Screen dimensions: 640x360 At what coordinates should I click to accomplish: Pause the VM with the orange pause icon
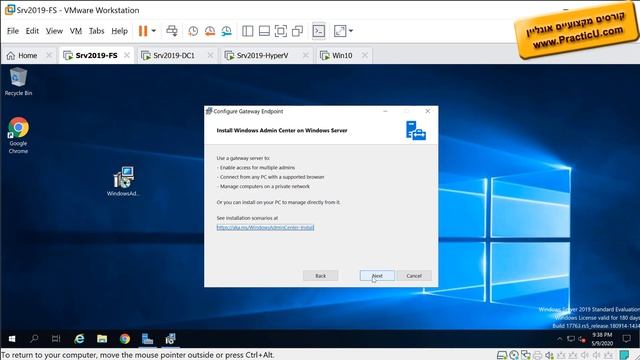[x=143, y=31]
